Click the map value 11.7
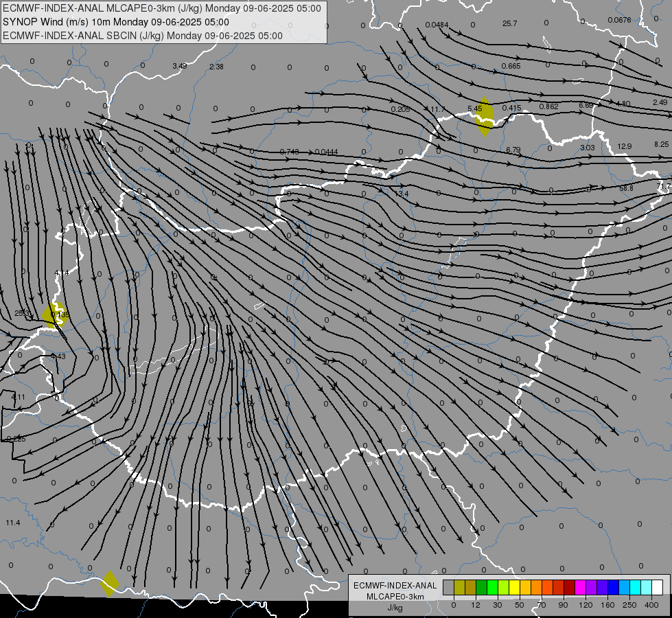Image resolution: width=672 pixels, height=618 pixels. 437,109
